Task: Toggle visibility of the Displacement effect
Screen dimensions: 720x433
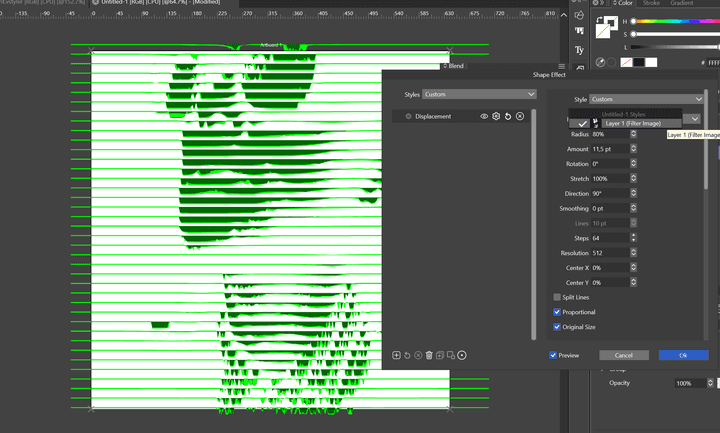Action: coord(484,117)
